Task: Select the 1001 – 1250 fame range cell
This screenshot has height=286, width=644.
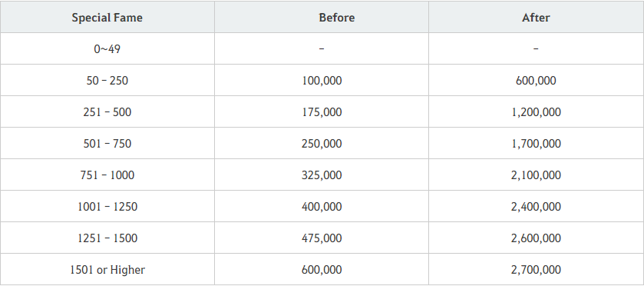Action: (107, 206)
